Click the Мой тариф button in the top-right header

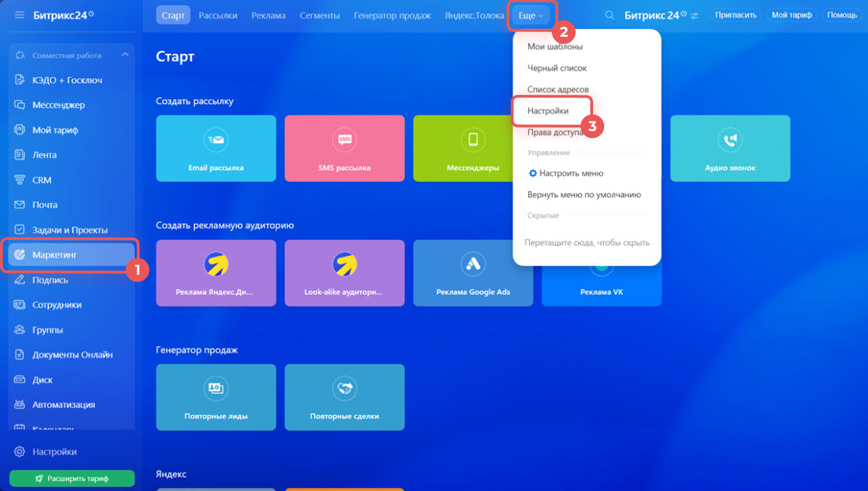[792, 15]
